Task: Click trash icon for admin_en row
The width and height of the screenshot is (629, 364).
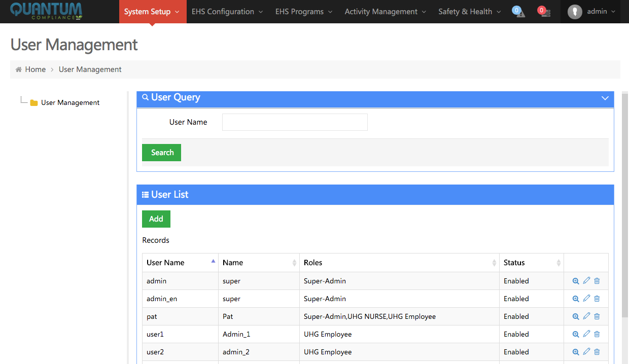Action: click(597, 299)
